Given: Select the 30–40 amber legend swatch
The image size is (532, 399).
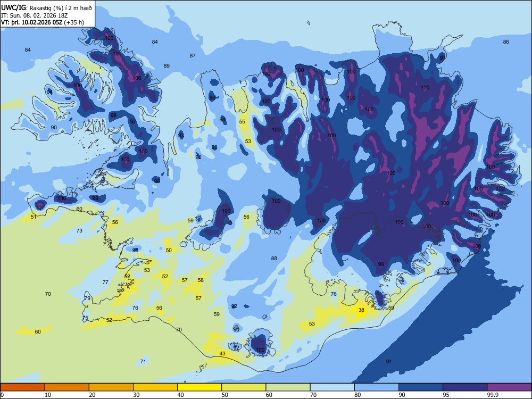Looking at the screenshot, I should coord(155,387).
